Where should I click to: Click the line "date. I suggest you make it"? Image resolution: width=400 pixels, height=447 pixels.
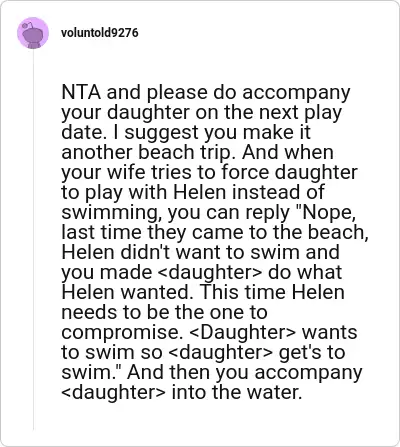click(x=186, y=132)
